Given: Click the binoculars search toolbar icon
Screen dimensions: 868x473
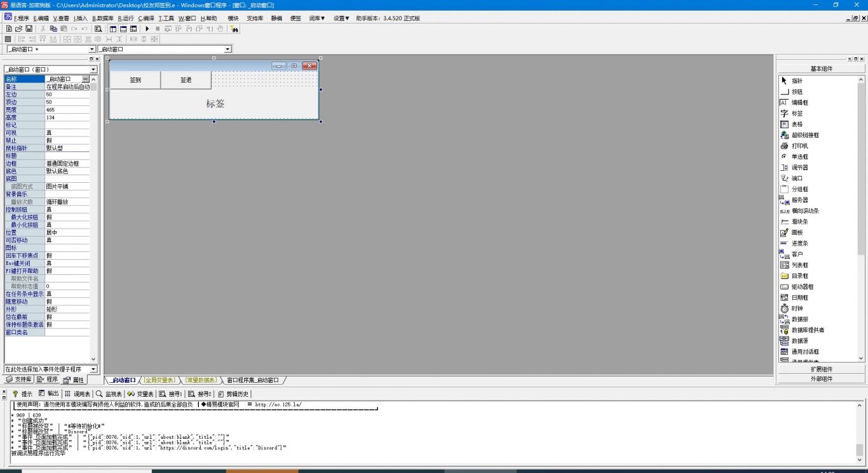Looking at the screenshot, I should click(234, 29).
